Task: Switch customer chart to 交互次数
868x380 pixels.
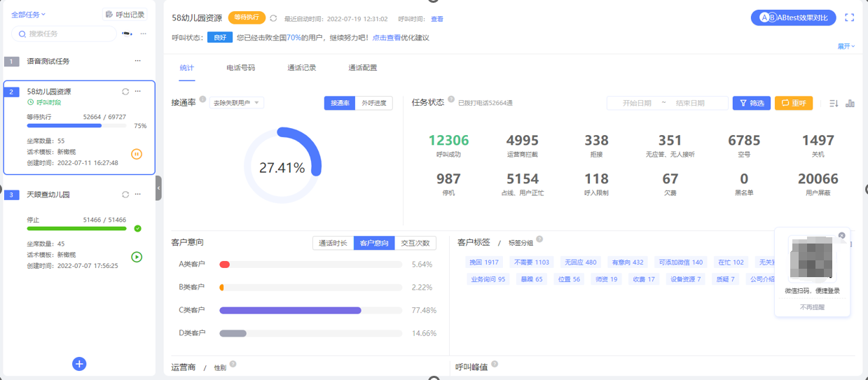Action: coord(415,243)
